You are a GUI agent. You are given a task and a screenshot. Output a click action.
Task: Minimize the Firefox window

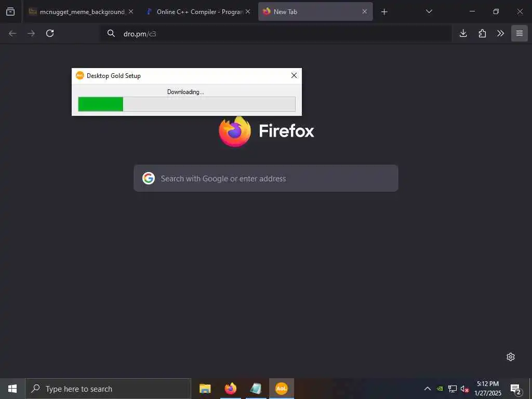pos(472,11)
